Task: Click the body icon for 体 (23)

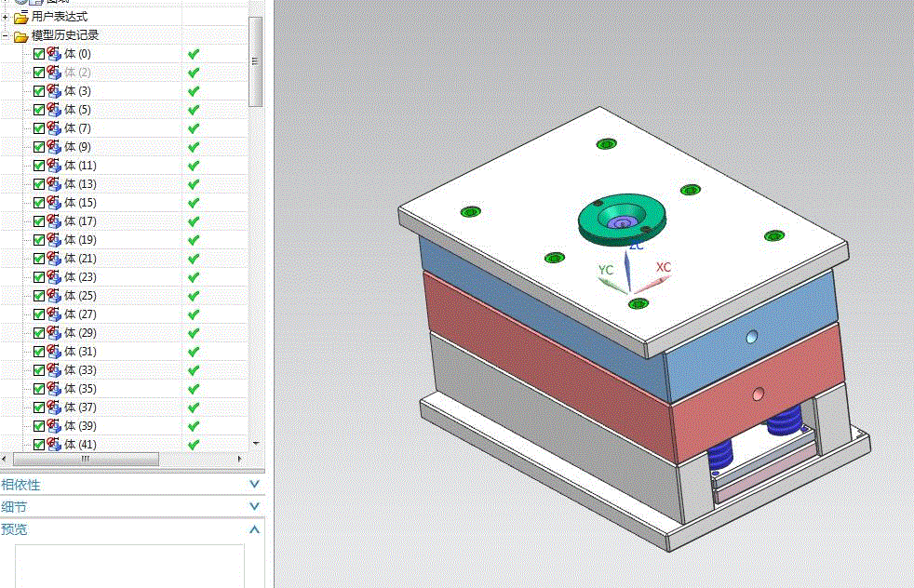Action: [54, 277]
